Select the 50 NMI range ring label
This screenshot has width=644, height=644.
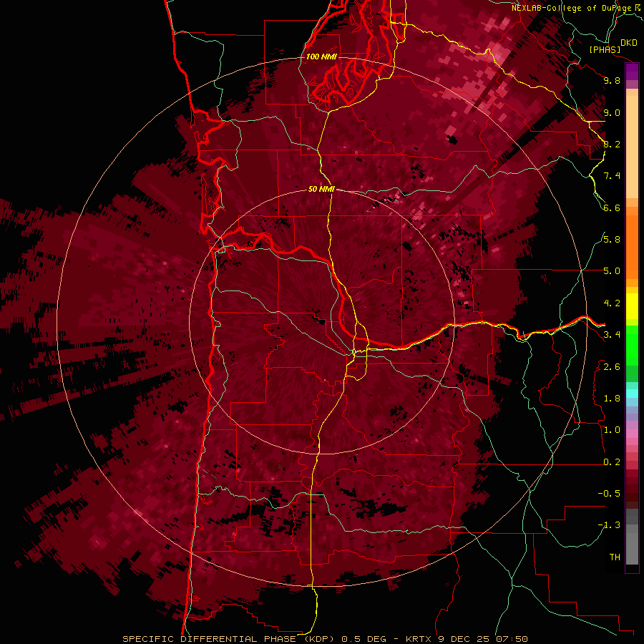(321, 190)
